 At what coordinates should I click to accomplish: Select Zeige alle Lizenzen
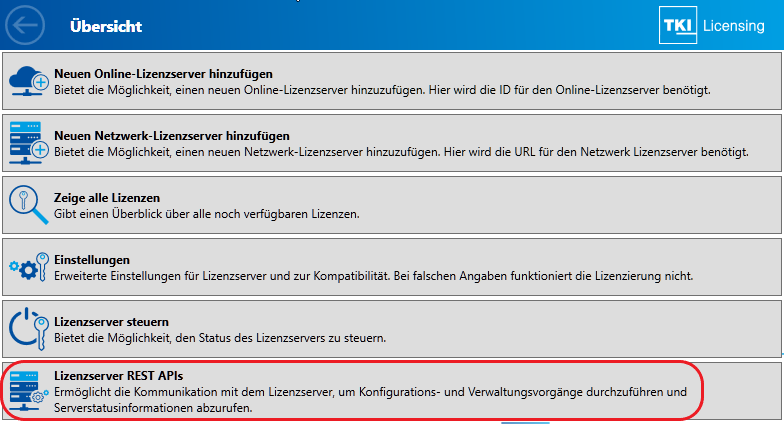pyautogui.click(x=392, y=205)
